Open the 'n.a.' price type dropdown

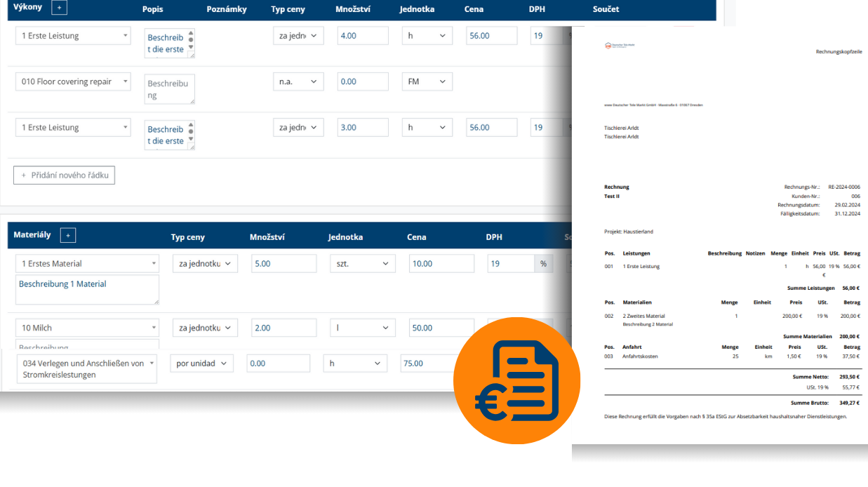point(298,81)
